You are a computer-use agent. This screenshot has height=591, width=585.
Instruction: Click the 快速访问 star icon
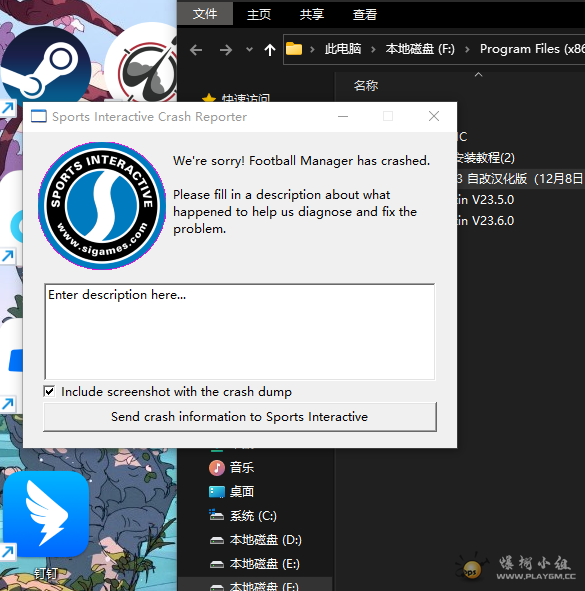(209, 98)
